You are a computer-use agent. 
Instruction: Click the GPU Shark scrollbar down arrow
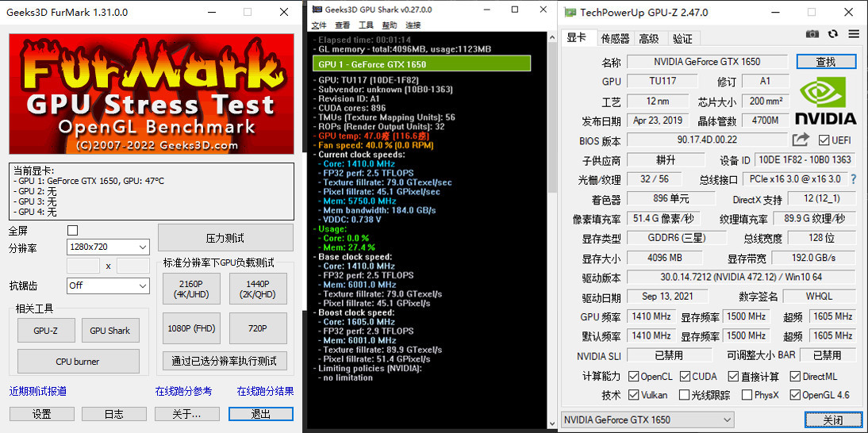pyautogui.click(x=552, y=423)
